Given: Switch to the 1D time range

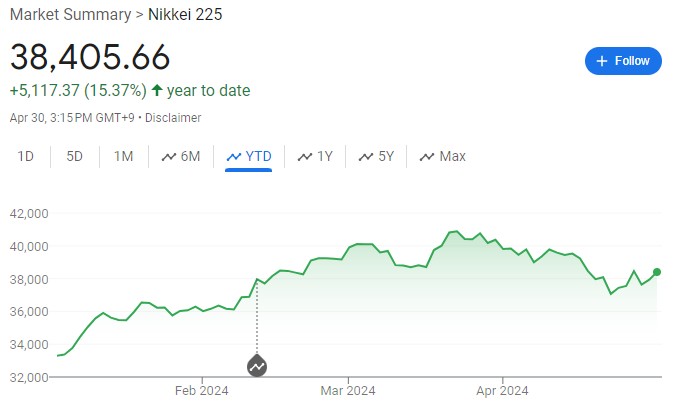Looking at the screenshot, I should [26, 156].
